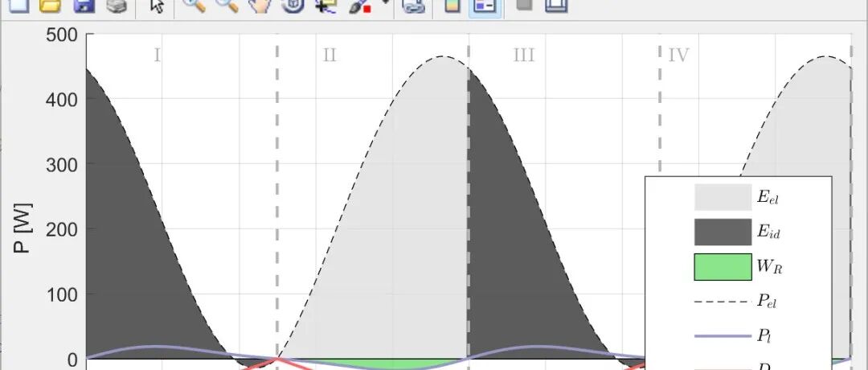The width and height of the screenshot is (868, 370).
Task: Toggle the Link Plot icon
Action: 413,6
